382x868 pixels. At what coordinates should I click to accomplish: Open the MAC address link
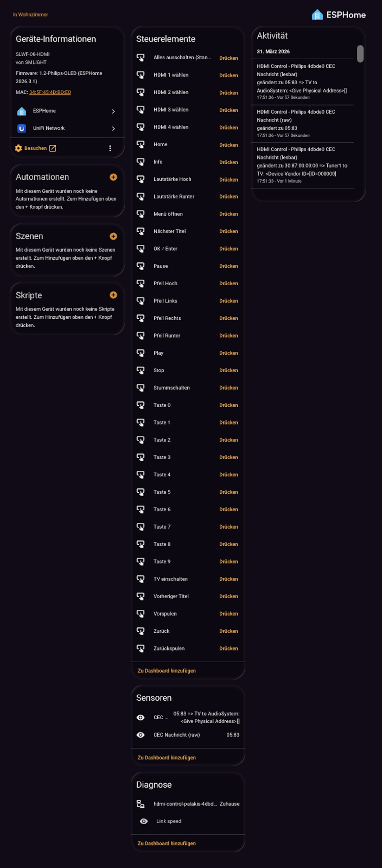[x=50, y=92]
